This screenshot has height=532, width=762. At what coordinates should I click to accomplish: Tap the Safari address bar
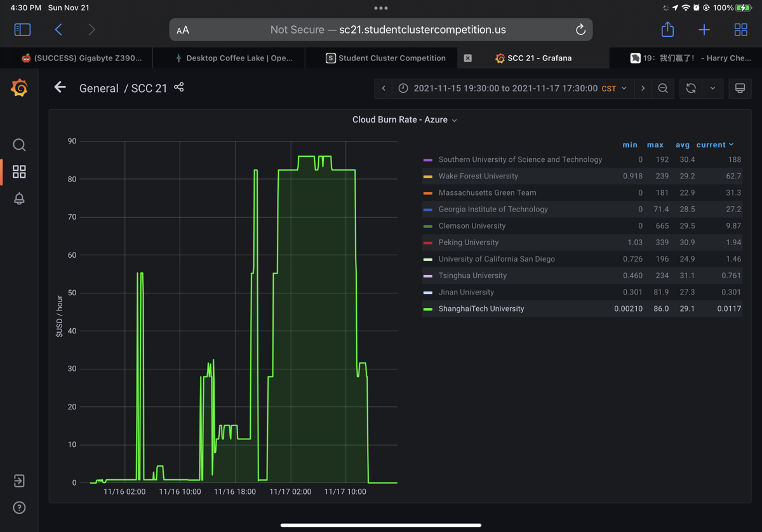pos(381,30)
